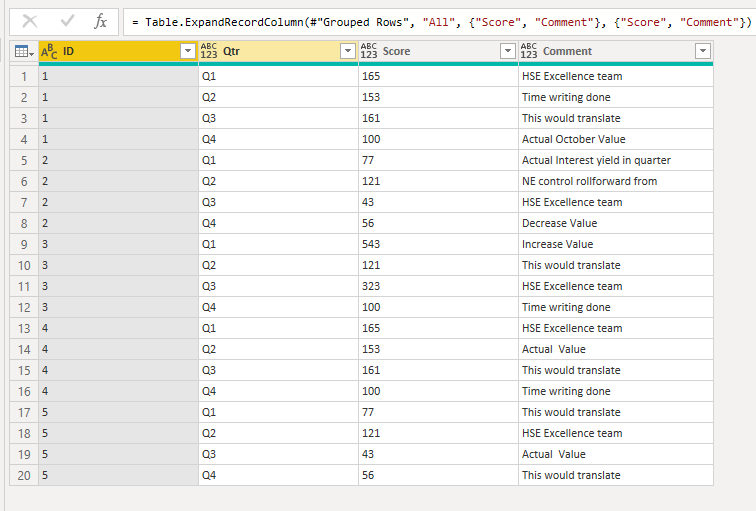
Task: Click the ABC data type icon of ID column
Action: [49, 51]
